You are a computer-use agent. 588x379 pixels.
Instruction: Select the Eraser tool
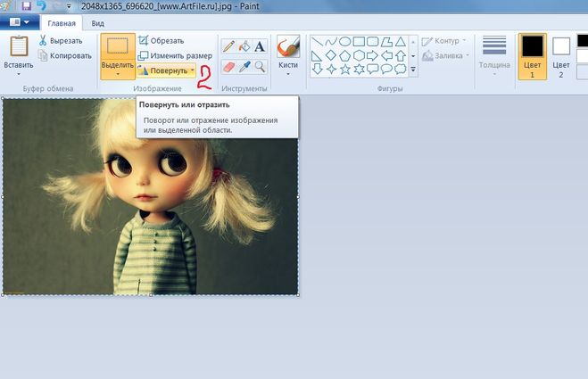[228, 67]
